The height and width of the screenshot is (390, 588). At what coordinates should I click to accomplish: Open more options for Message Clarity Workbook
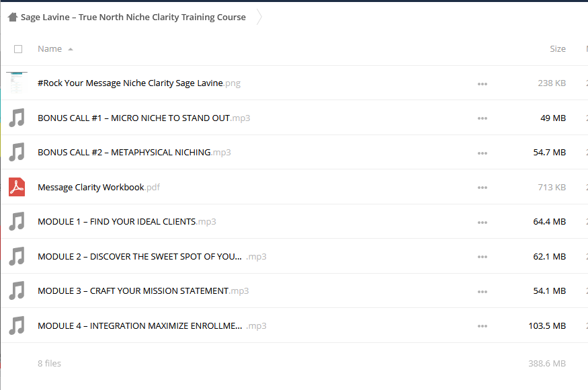(x=482, y=188)
